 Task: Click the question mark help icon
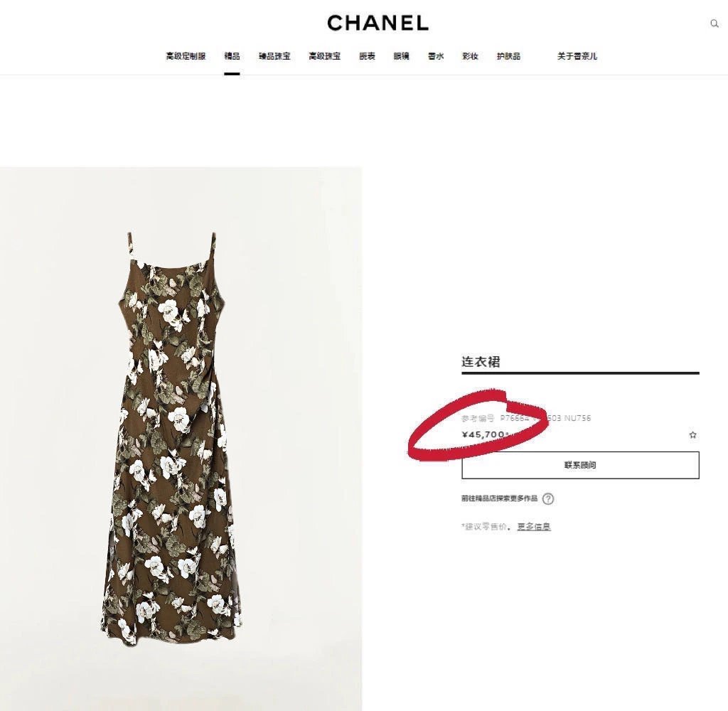point(548,499)
